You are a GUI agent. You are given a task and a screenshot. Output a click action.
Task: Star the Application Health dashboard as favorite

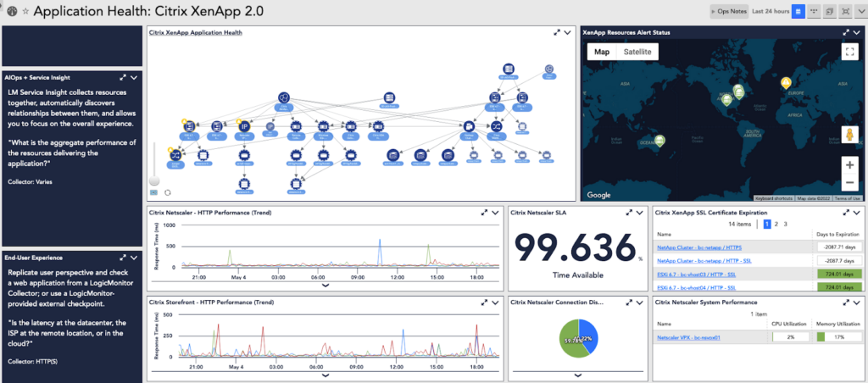pyautogui.click(x=25, y=11)
